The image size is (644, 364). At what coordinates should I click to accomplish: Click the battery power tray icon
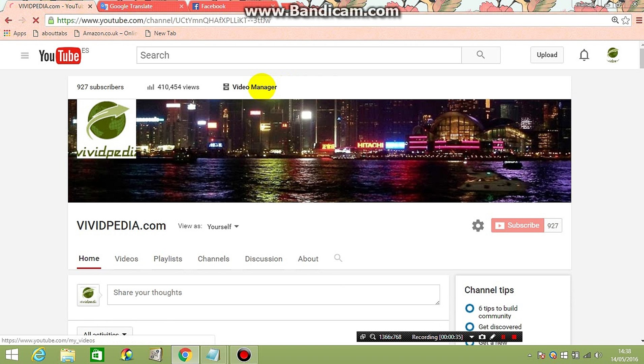tap(576, 355)
